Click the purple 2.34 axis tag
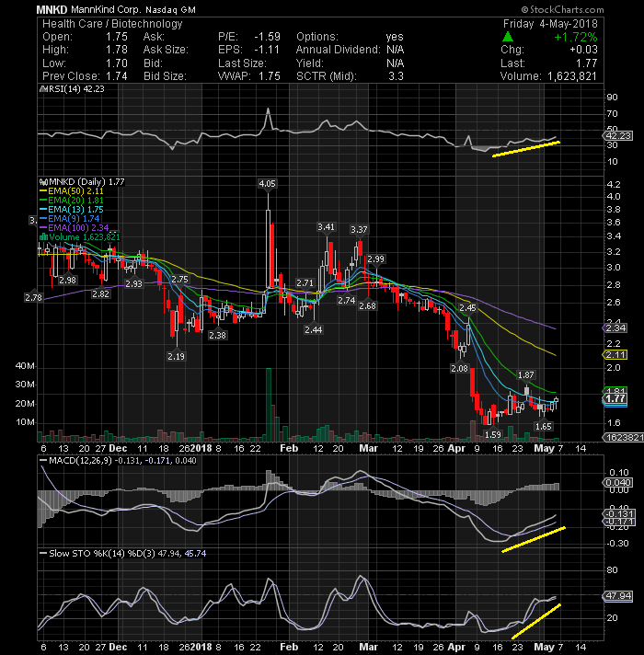The width and height of the screenshot is (644, 655). coord(615,327)
